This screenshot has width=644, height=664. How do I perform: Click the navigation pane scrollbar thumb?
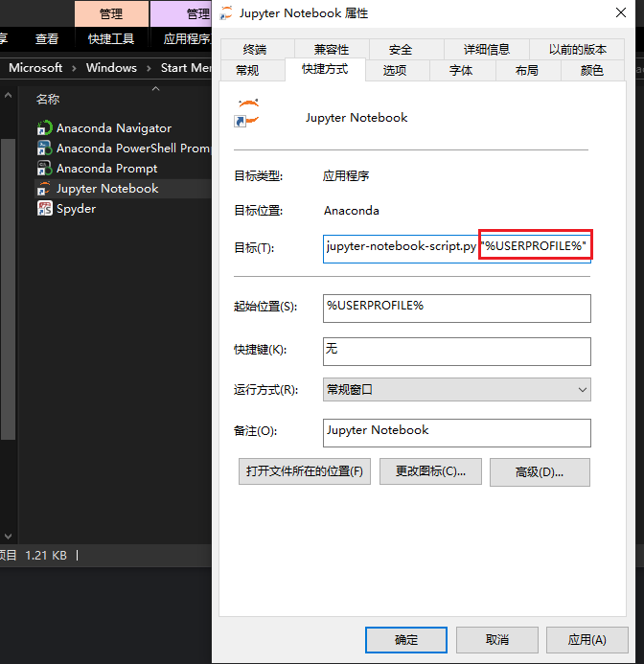tap(8, 289)
